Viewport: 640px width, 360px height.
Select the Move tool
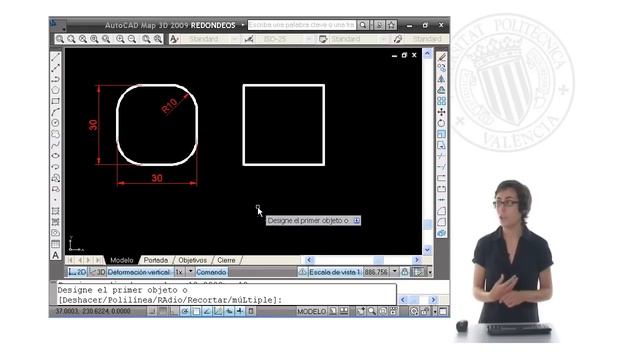tap(441, 112)
